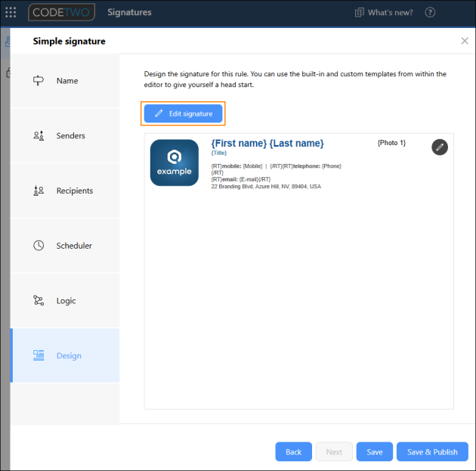Click the What's new document icon

[359, 12]
